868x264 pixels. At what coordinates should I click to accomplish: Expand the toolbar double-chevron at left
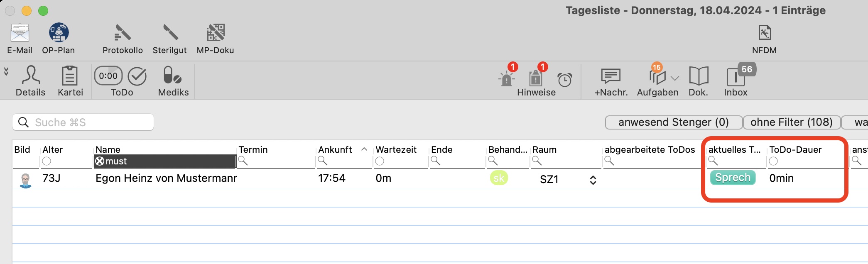(6, 71)
